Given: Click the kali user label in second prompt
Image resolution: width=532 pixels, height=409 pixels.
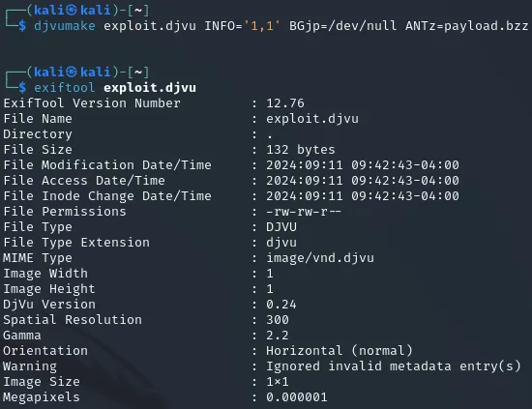Looking at the screenshot, I should (x=49, y=72).
